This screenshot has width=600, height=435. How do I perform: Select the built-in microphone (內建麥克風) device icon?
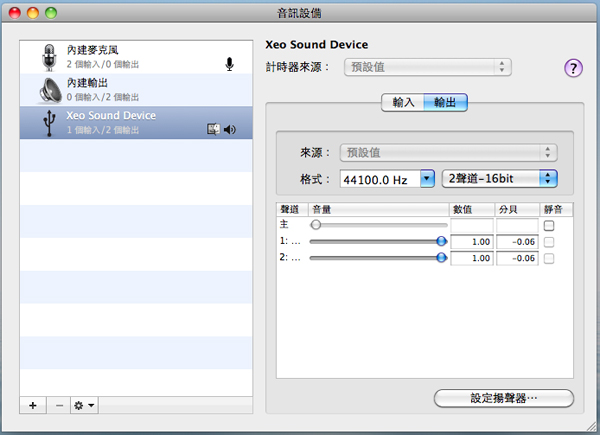[x=48, y=57]
